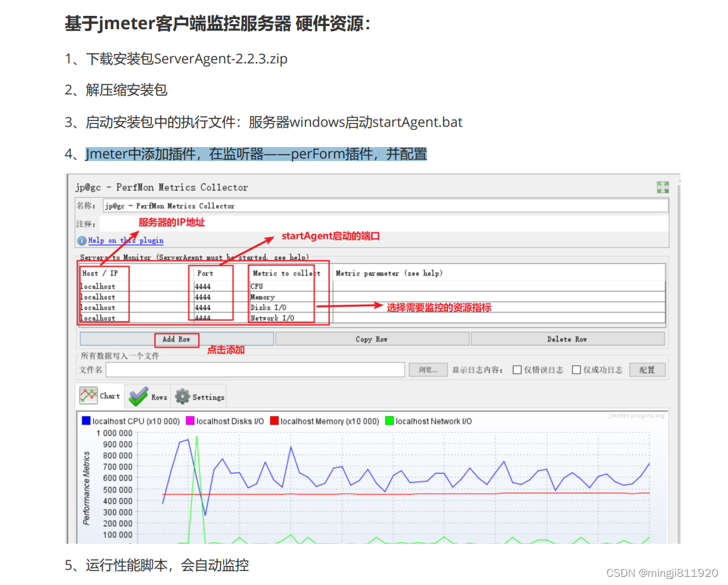Screen dimensions: 728x585
Task: Click the green localhost Network I/O legend swatch
Action: coord(390,421)
